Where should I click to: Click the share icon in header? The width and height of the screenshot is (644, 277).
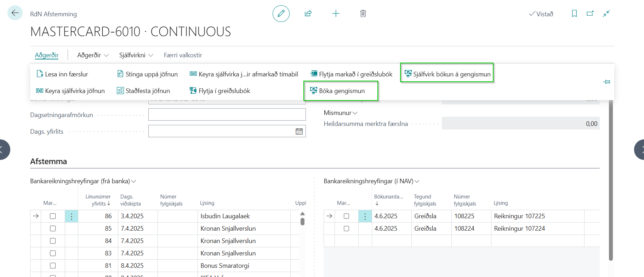tap(308, 13)
